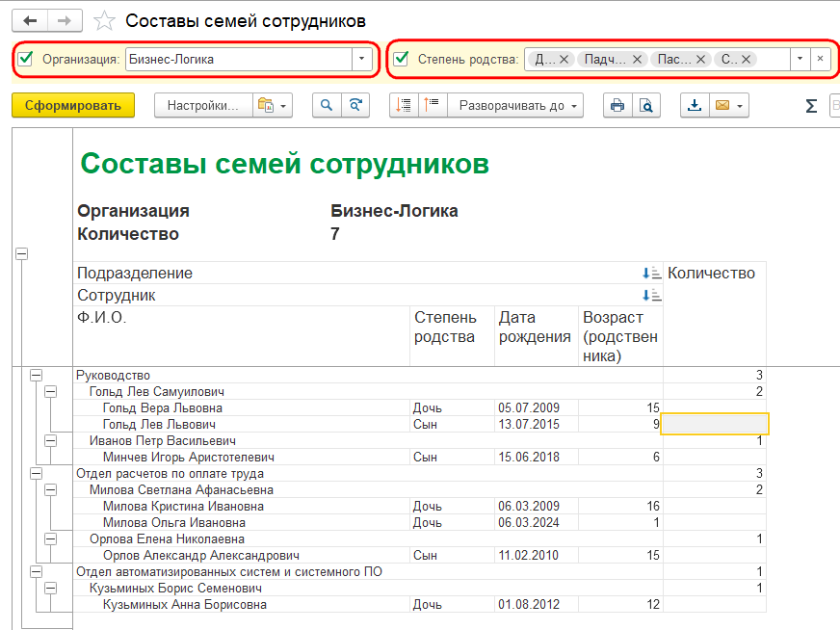Select Гольд Вера Львовна row
This screenshot has width=840, height=630.
(419, 407)
